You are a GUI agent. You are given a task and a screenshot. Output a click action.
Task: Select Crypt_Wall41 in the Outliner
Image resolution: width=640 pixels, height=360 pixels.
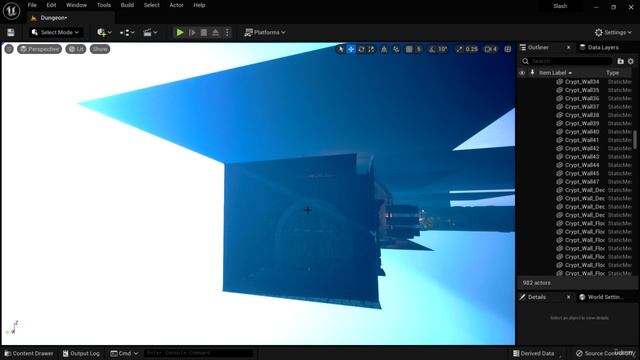pos(582,140)
